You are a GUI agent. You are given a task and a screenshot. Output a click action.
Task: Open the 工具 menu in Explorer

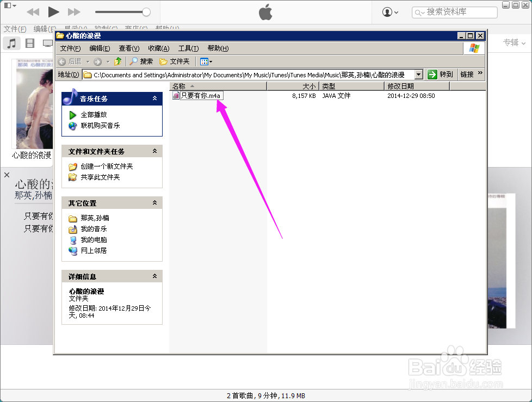pyautogui.click(x=188, y=48)
